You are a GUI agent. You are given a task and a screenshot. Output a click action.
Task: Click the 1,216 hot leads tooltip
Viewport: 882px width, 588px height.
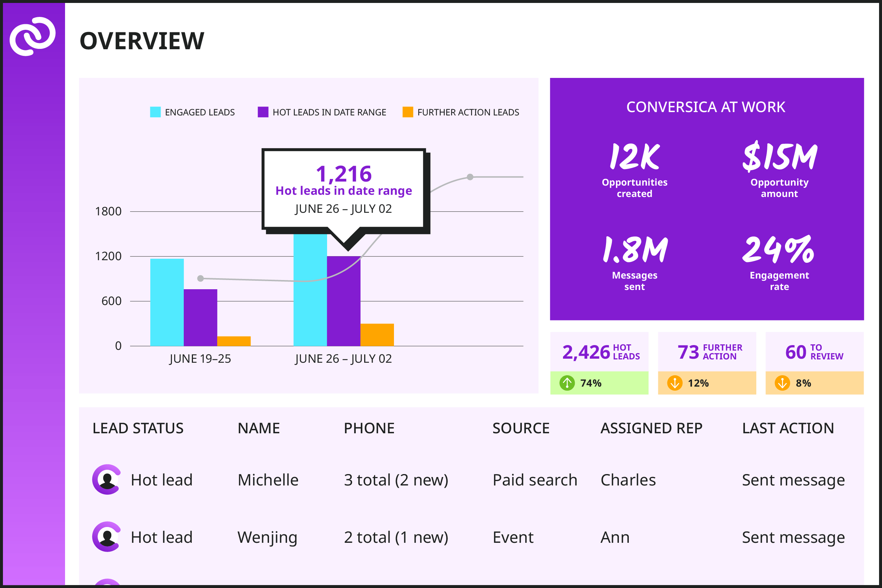click(344, 189)
